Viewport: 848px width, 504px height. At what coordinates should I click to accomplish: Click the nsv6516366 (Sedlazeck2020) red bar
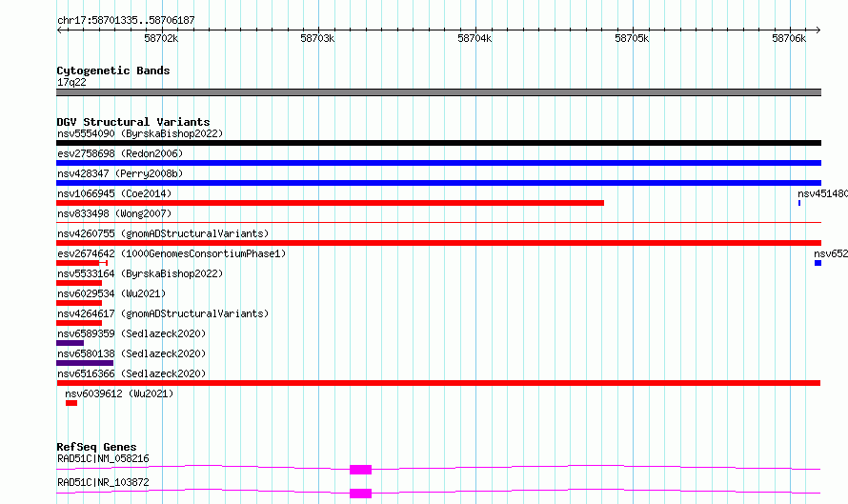[438, 383]
